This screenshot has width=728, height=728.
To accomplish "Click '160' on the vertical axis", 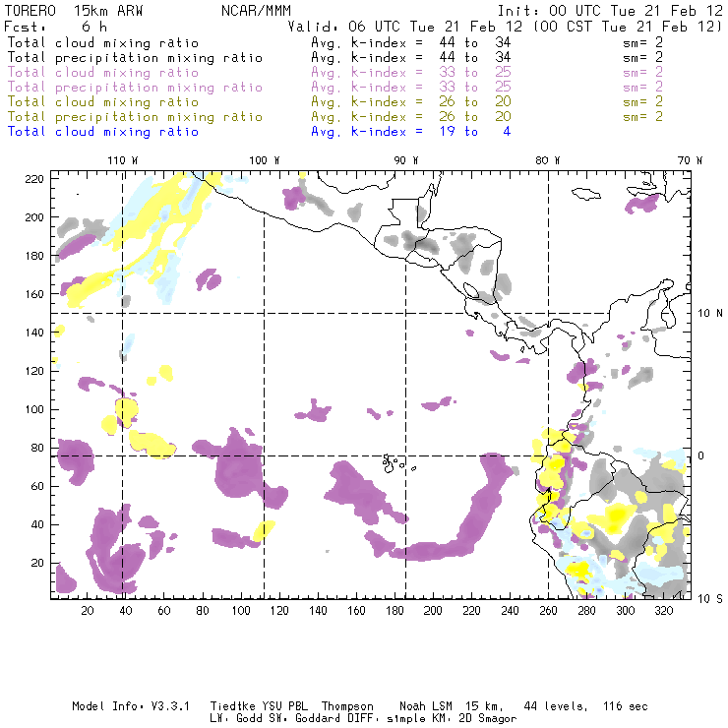I will [x=34, y=294].
